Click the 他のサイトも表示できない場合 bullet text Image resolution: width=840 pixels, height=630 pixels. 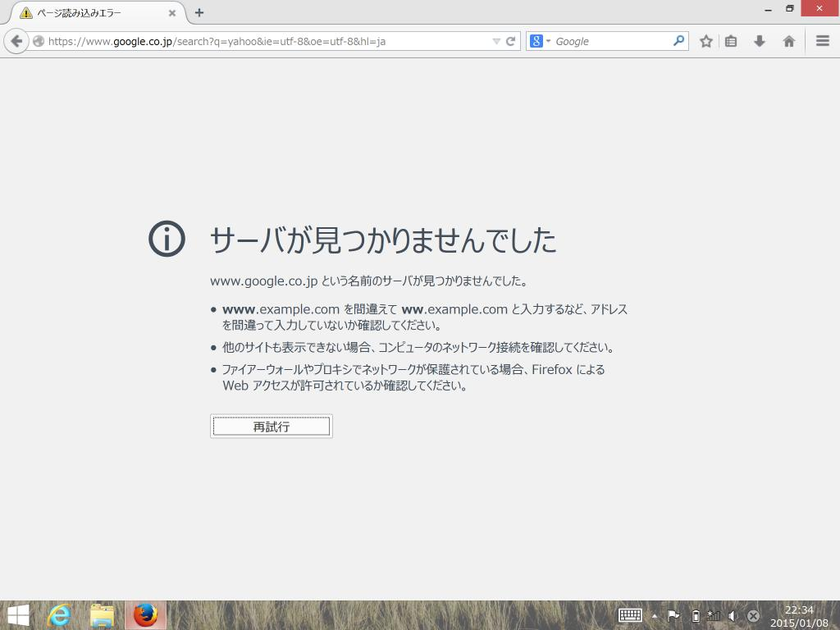click(x=418, y=347)
